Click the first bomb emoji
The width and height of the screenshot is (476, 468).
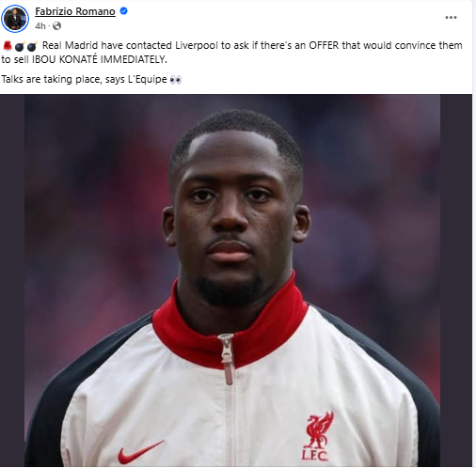pos(20,46)
